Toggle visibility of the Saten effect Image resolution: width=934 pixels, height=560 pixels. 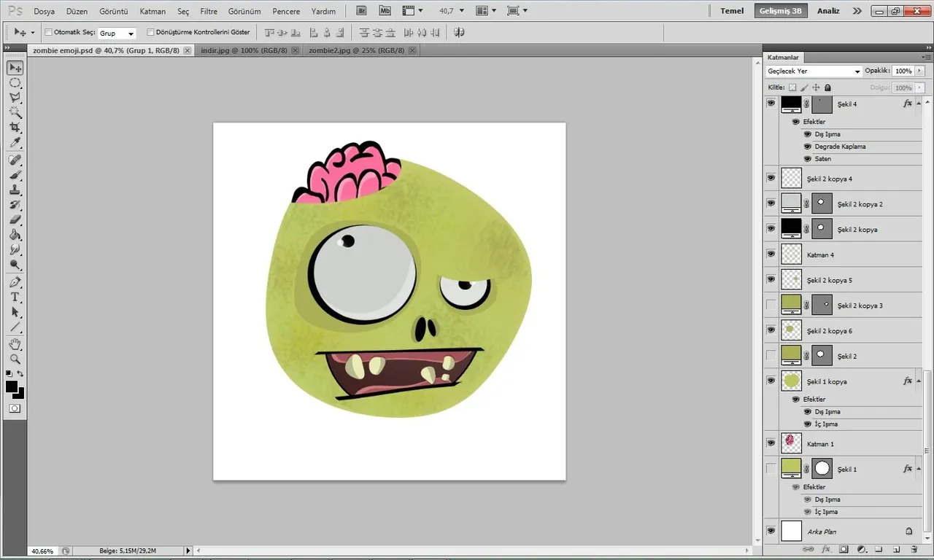pyautogui.click(x=808, y=159)
